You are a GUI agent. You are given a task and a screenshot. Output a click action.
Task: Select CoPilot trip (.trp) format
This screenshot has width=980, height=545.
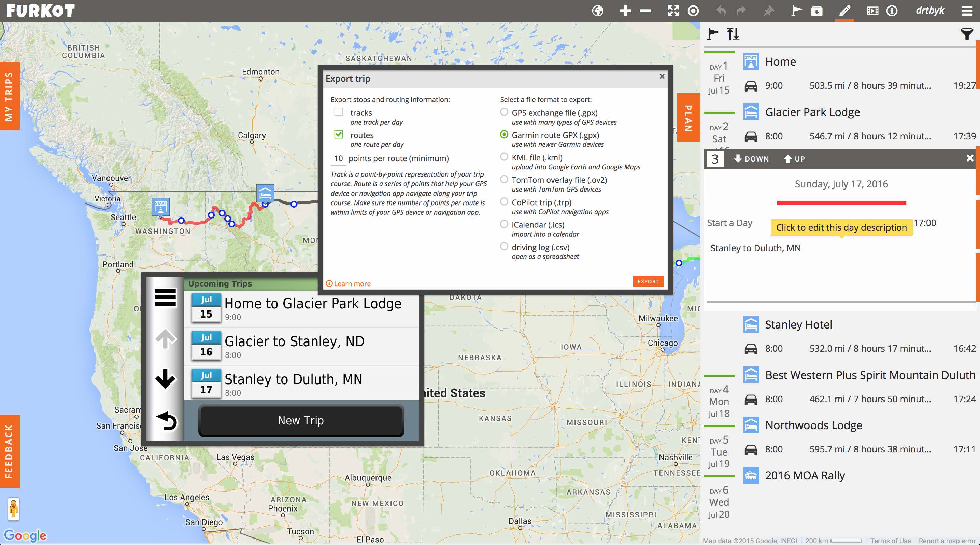click(x=504, y=201)
